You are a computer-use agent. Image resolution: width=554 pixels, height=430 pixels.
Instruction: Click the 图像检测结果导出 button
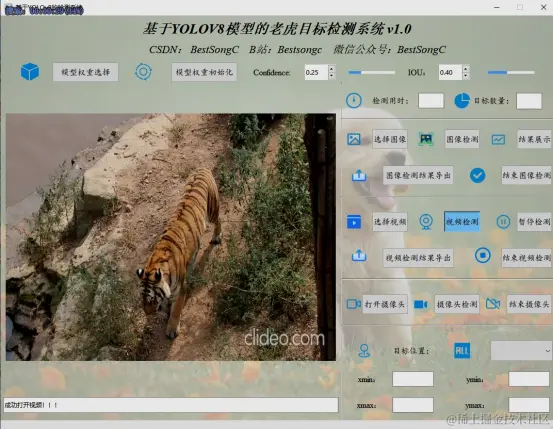tap(418, 175)
